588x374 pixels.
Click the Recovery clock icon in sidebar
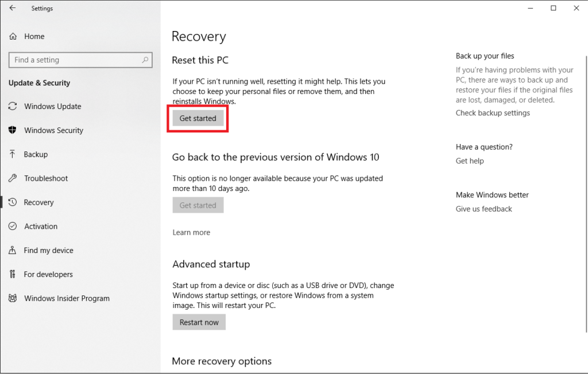13,202
